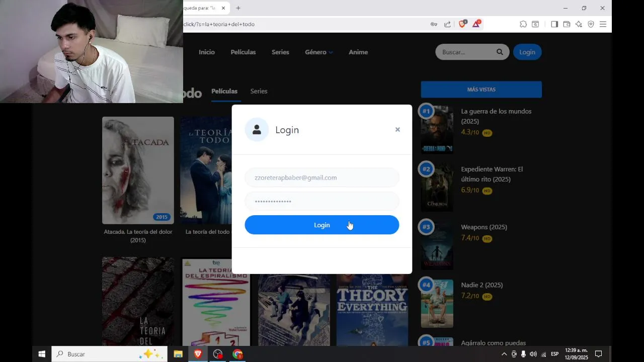Open the Brave Shields lion icon
Viewport: 644px width, 362px height.
[462, 24]
